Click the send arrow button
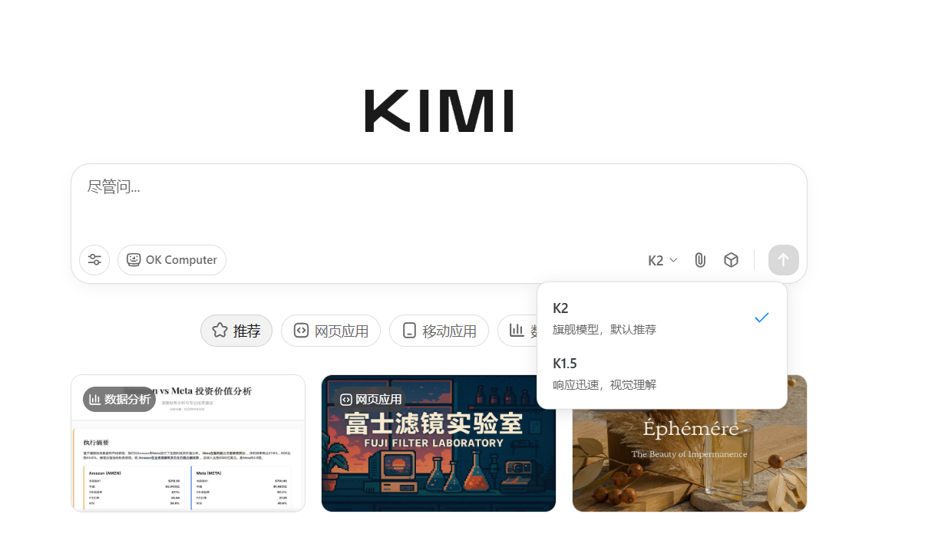 tap(783, 260)
